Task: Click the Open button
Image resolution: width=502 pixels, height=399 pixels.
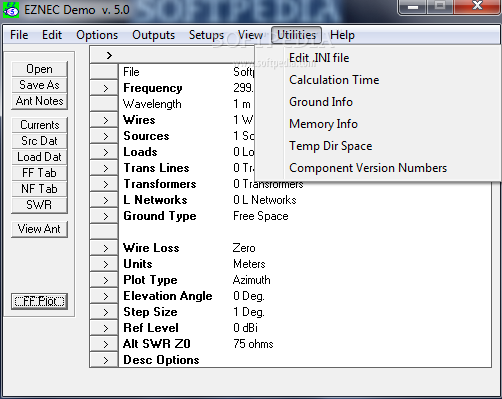Action: pos(39,69)
